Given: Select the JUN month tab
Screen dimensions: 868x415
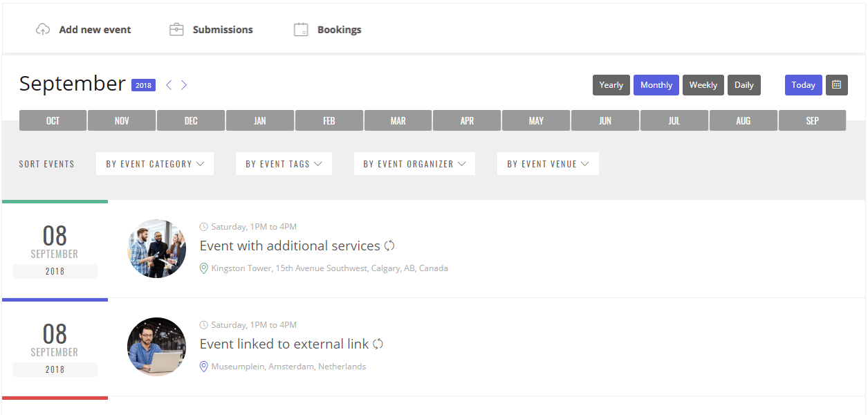Looking at the screenshot, I should tap(605, 120).
